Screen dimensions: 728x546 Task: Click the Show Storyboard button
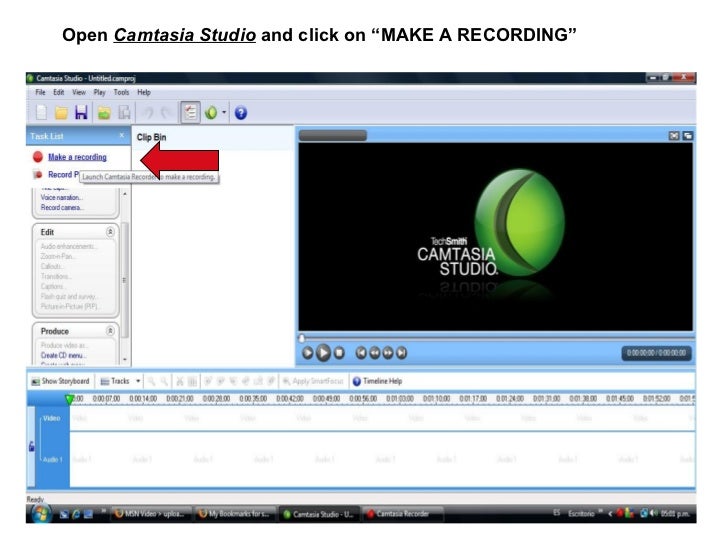click(60, 381)
